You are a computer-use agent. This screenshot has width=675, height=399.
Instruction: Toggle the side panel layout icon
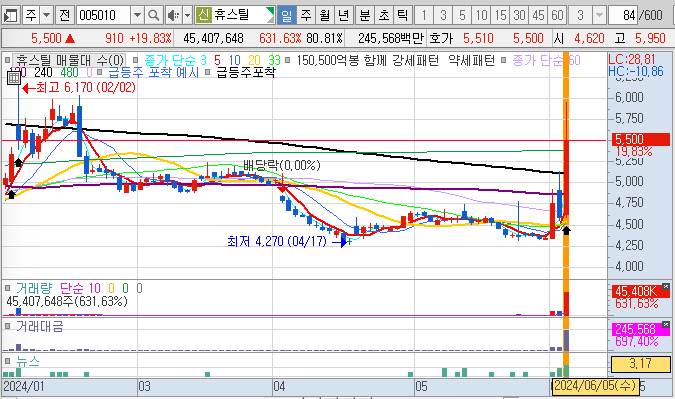pyautogui.click(x=10, y=16)
